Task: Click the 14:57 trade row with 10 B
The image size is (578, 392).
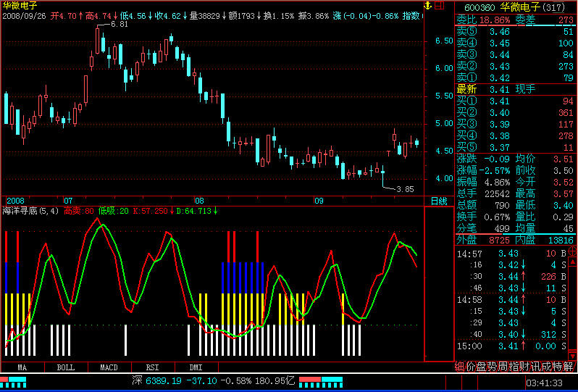Action: click(511, 254)
